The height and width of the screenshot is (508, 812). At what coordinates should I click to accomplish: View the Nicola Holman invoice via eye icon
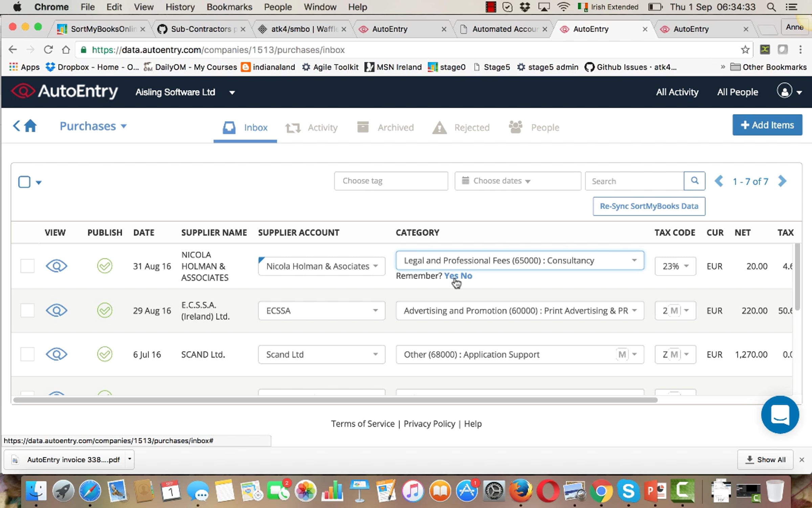click(x=57, y=266)
